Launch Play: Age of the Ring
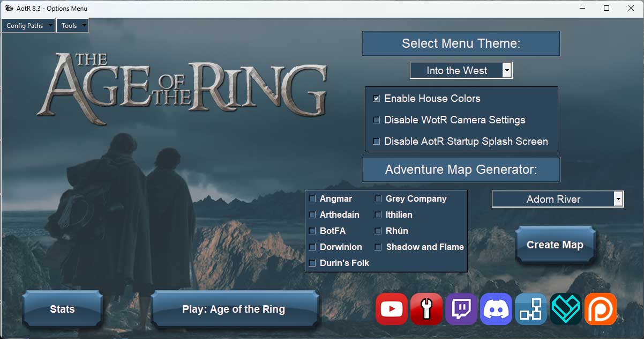 pos(234,309)
